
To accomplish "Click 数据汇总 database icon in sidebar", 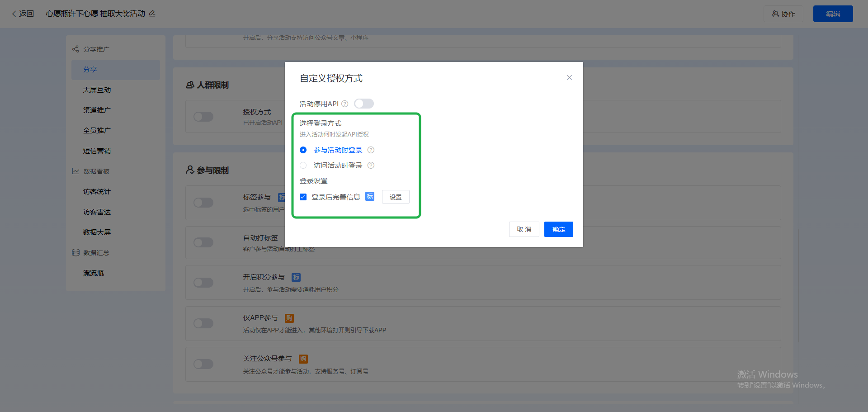I will pos(75,252).
